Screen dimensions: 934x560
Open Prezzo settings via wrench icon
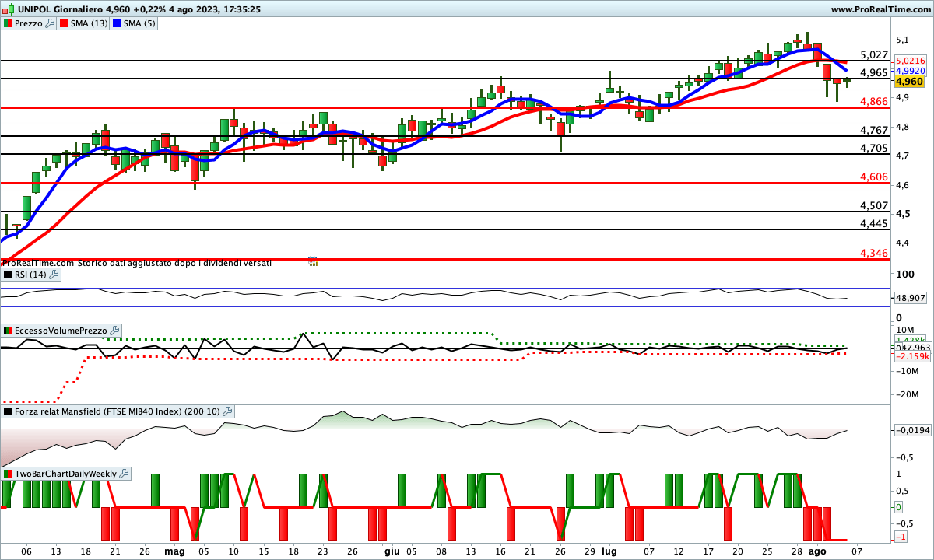pyautogui.click(x=50, y=23)
